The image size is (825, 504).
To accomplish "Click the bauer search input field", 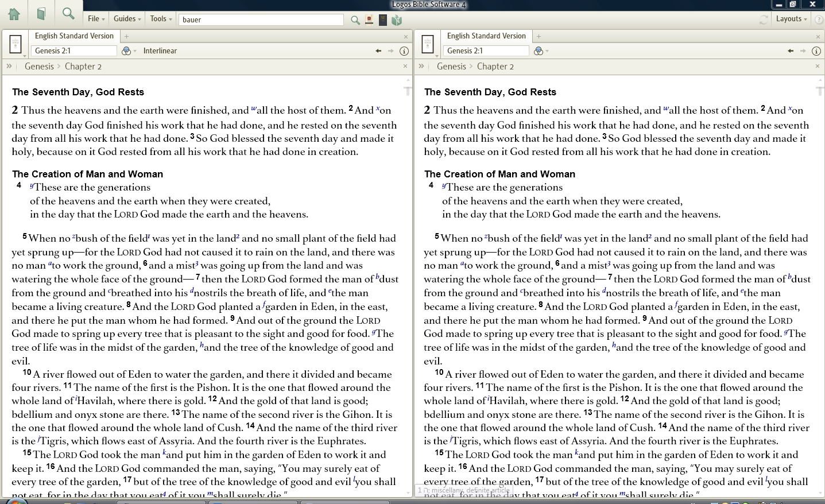I will [261, 20].
